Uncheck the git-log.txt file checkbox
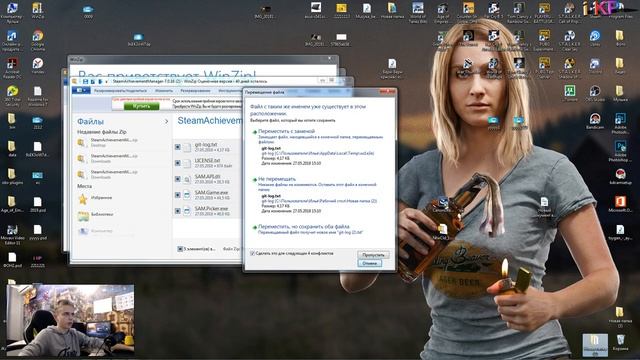The width and height of the screenshot is (640, 360). [x=178, y=147]
